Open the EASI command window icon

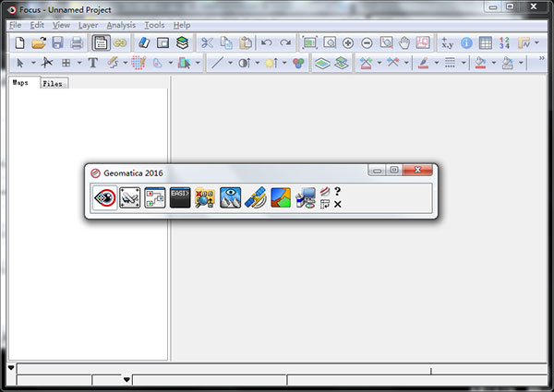coord(180,197)
